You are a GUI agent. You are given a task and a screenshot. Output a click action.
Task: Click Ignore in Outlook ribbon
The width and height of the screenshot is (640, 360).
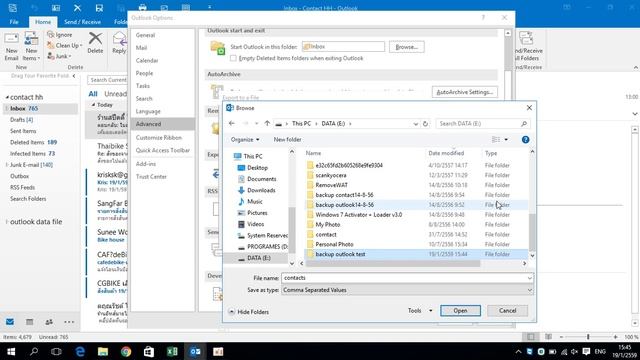point(60,35)
